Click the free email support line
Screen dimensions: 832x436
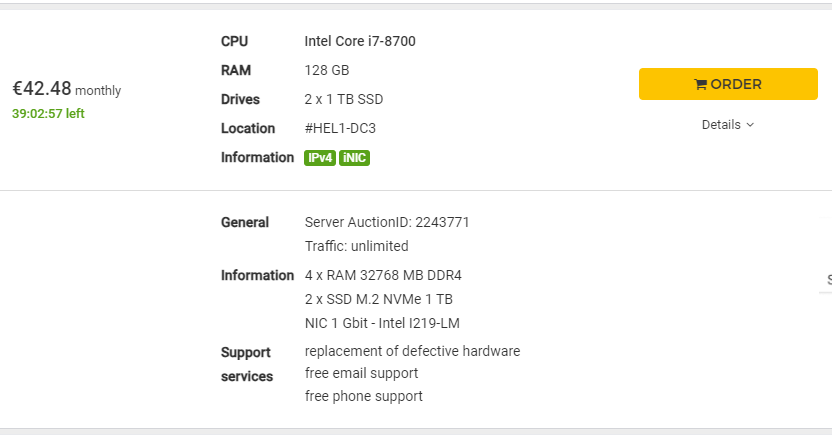[361, 373]
